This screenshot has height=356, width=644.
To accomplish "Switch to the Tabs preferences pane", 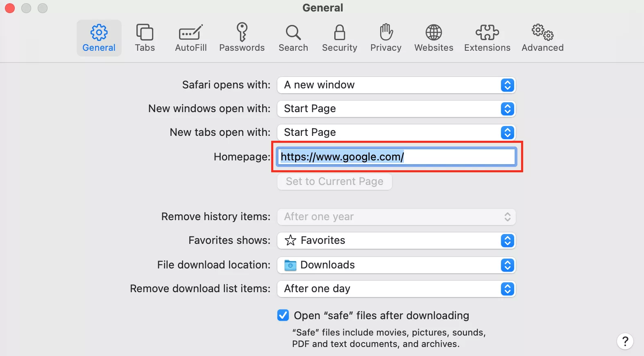I will click(145, 38).
